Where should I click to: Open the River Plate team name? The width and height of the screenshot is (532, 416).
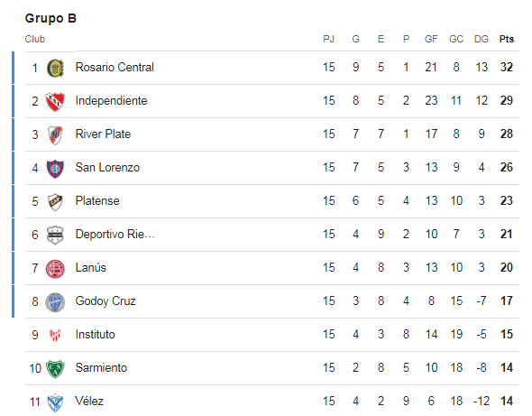(x=103, y=134)
